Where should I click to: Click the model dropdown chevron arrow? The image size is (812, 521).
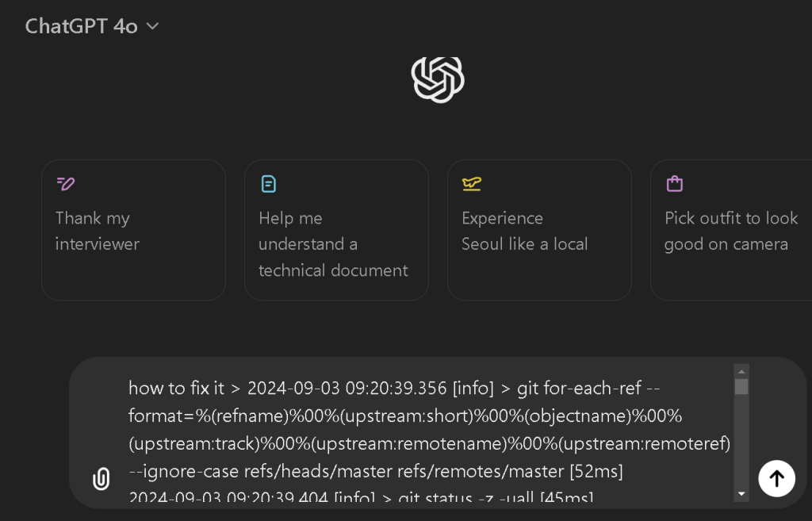[152, 26]
